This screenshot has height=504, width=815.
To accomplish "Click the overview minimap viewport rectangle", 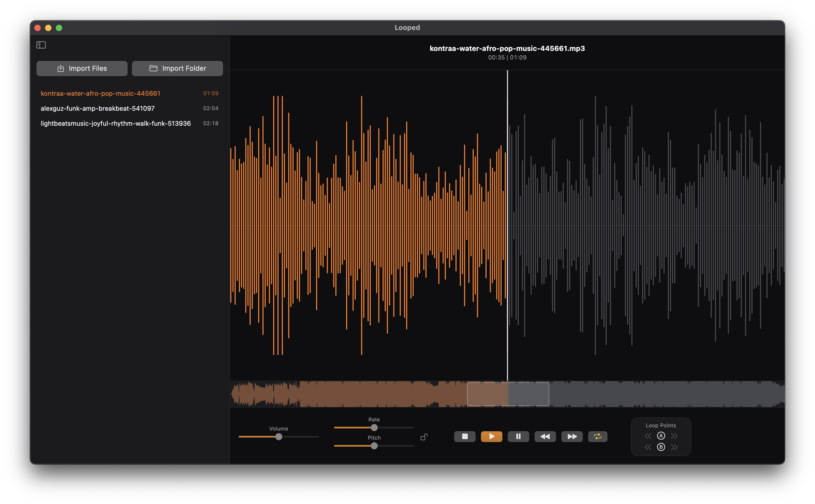I will (508, 394).
